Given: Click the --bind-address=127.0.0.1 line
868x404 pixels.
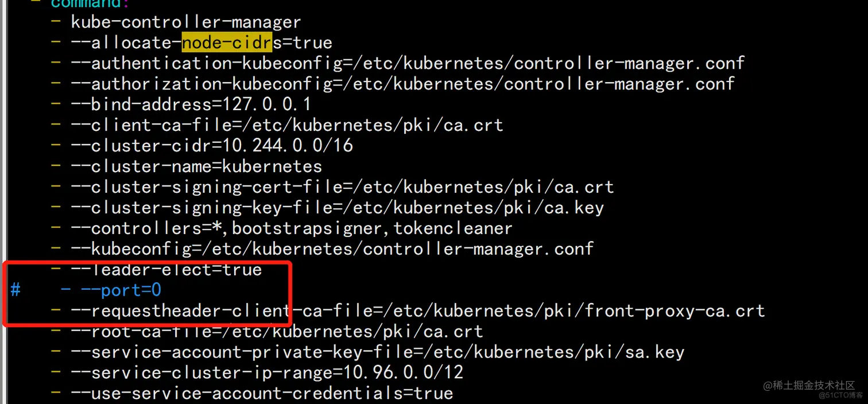Looking at the screenshot, I should [x=191, y=104].
